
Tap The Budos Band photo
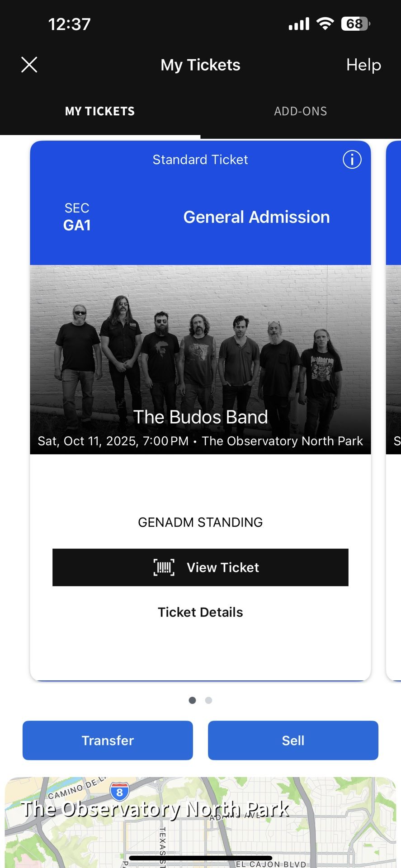[200, 359]
